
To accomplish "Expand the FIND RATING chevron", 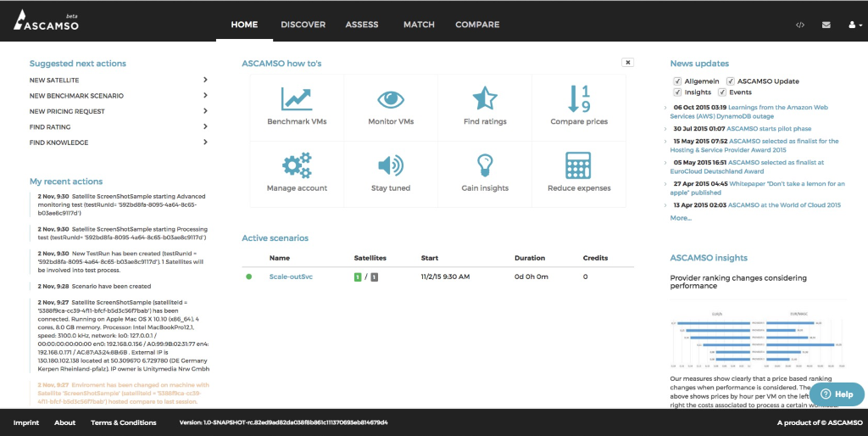I will (205, 126).
